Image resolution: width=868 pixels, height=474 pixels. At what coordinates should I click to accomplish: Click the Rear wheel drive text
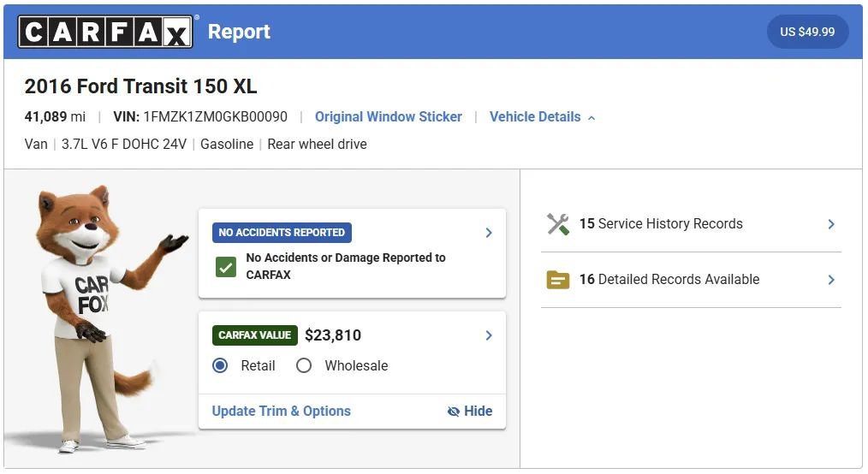point(318,145)
